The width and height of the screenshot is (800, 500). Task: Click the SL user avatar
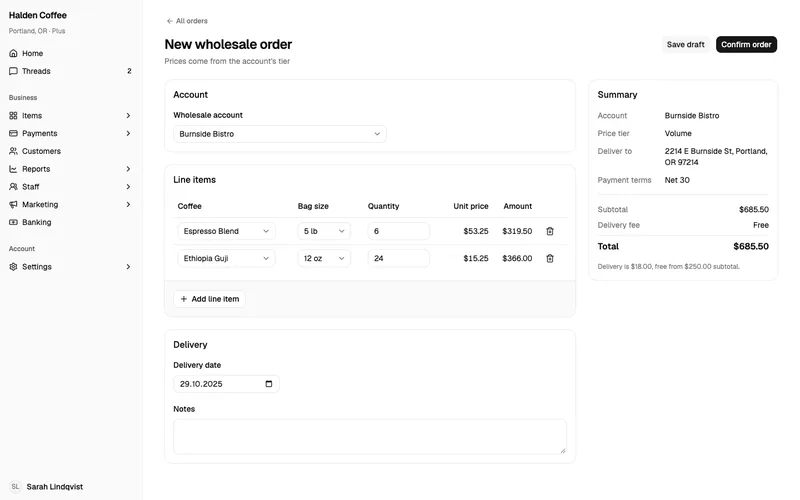click(x=15, y=487)
